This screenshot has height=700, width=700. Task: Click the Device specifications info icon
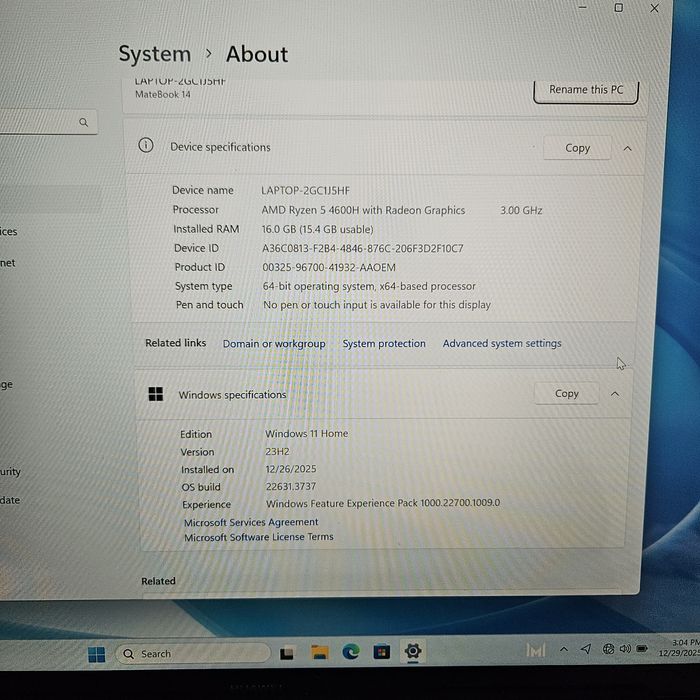click(146, 145)
